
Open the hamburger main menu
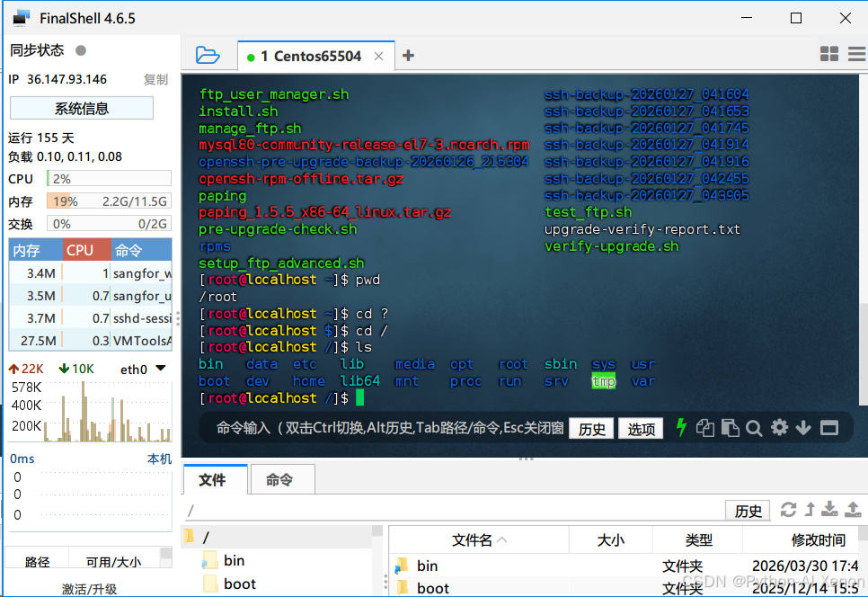click(x=857, y=54)
